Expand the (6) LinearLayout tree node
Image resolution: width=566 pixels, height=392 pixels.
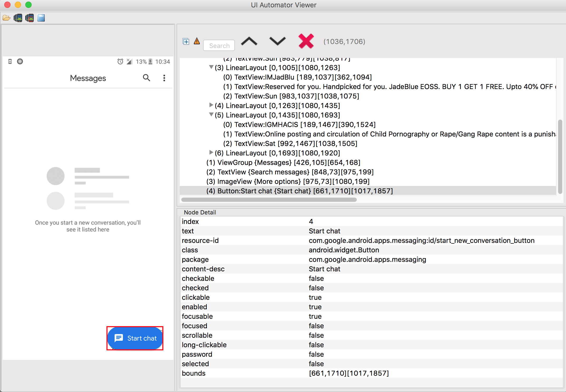coord(211,153)
